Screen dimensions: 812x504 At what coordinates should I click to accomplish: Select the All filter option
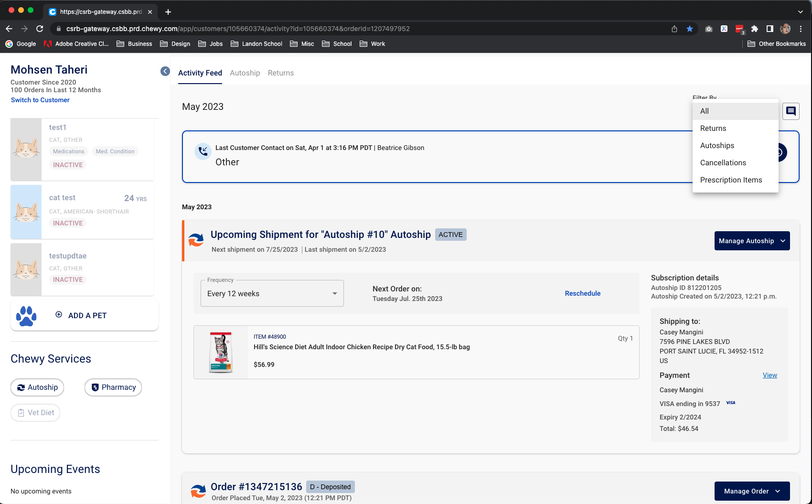pyautogui.click(x=736, y=111)
